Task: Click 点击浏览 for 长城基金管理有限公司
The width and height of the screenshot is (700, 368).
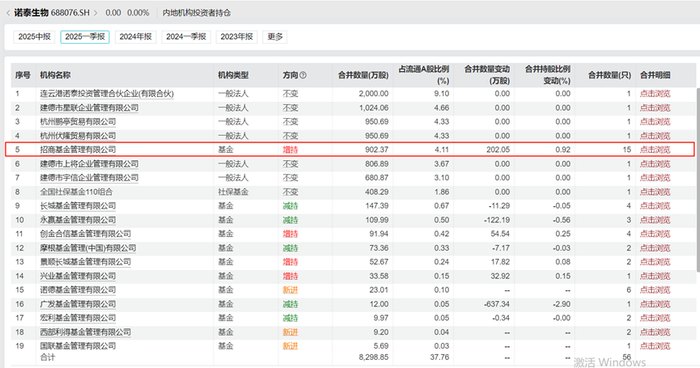Action: click(655, 206)
